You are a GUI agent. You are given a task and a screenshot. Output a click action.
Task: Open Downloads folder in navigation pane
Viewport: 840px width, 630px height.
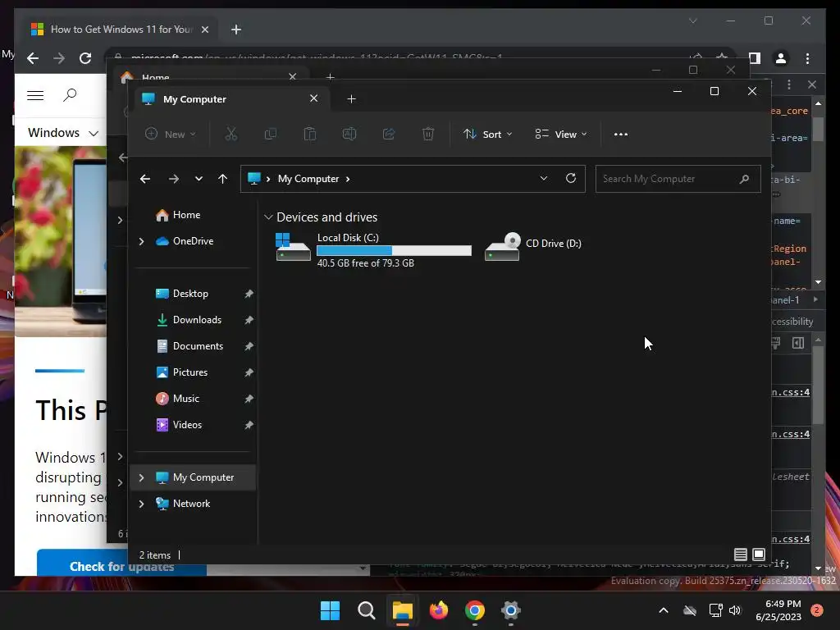tap(197, 320)
